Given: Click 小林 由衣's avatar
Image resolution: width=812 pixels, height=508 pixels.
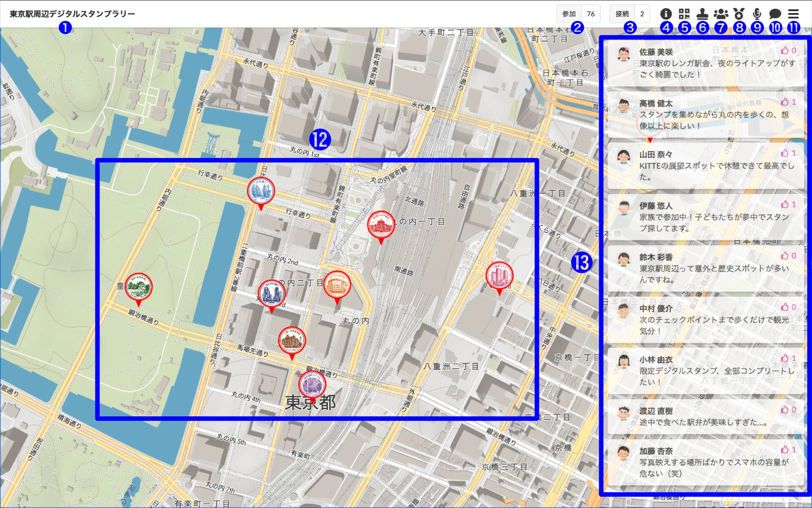Looking at the screenshot, I should pyautogui.click(x=624, y=362).
